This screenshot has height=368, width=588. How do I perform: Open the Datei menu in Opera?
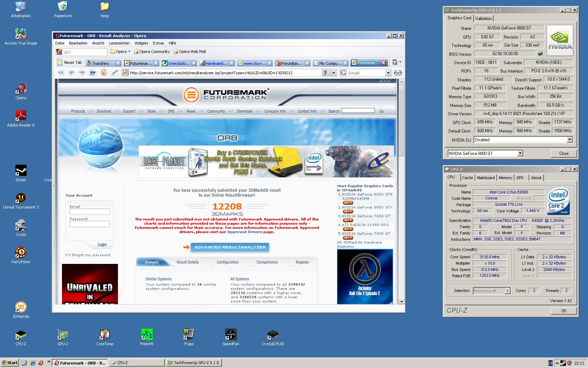[x=60, y=43]
